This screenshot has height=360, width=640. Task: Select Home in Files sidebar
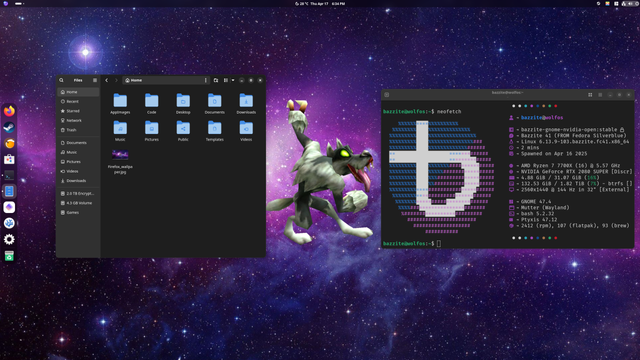(x=78, y=92)
